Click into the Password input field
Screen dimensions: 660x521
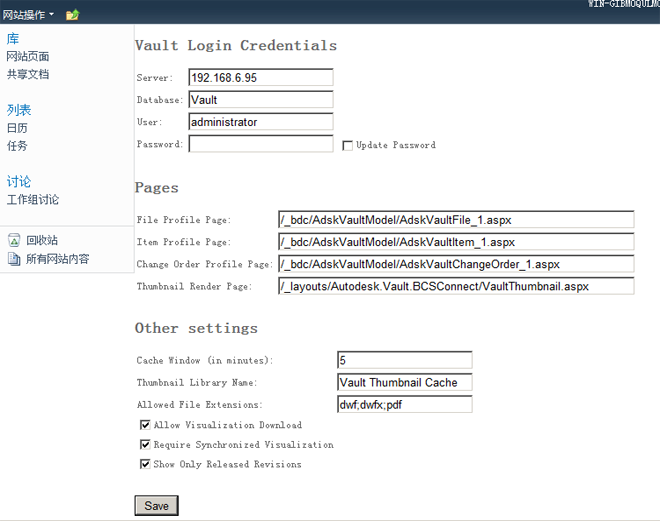coord(261,144)
